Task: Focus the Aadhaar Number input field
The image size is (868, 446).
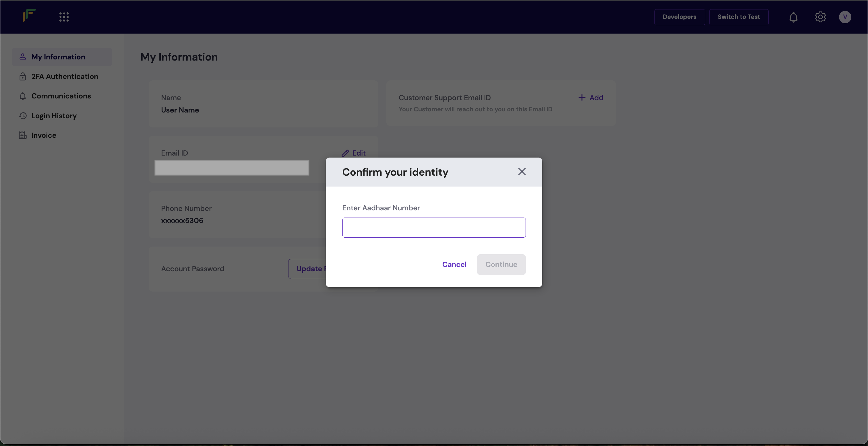Action: tap(434, 228)
